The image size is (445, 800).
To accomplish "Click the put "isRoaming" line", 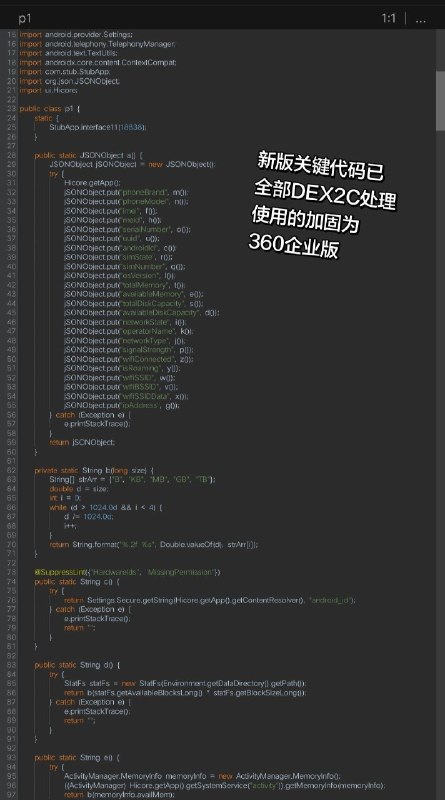I will point(122,368).
